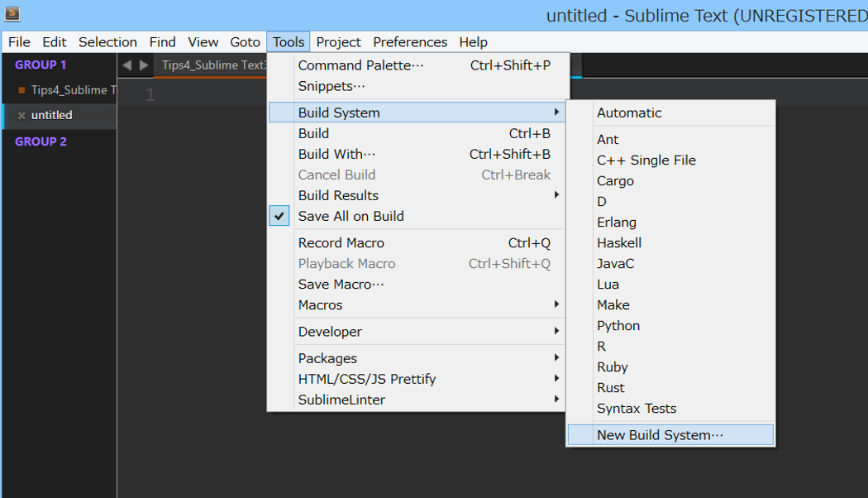This screenshot has height=498, width=868.
Task: Click GROUP 1 heading in sidebar
Action: coord(41,65)
